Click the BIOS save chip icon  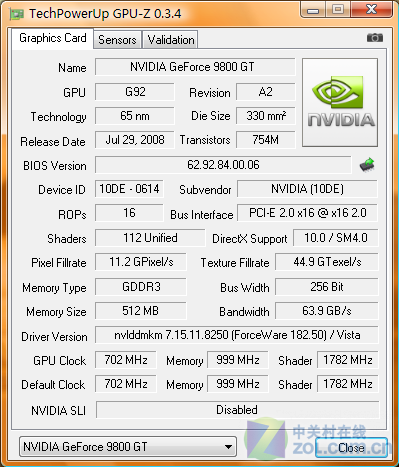pyautogui.click(x=367, y=165)
